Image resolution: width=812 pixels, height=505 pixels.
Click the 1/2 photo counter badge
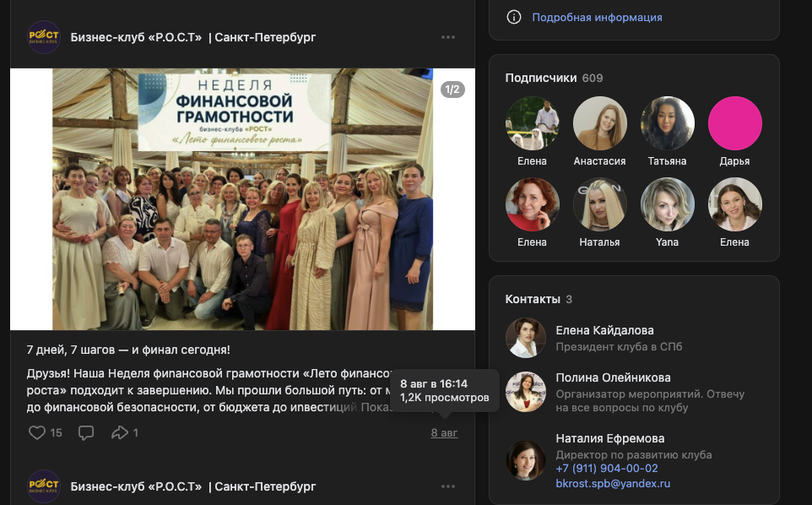(452, 90)
